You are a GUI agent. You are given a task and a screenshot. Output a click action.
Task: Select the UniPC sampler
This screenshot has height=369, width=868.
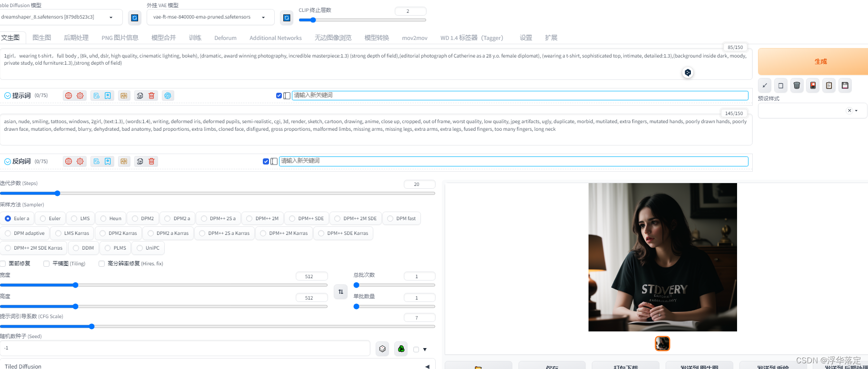click(x=148, y=248)
